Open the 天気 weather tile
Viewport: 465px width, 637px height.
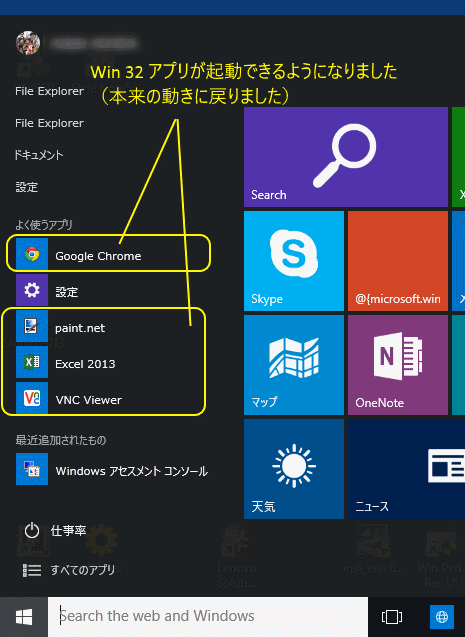pyautogui.click(x=294, y=469)
